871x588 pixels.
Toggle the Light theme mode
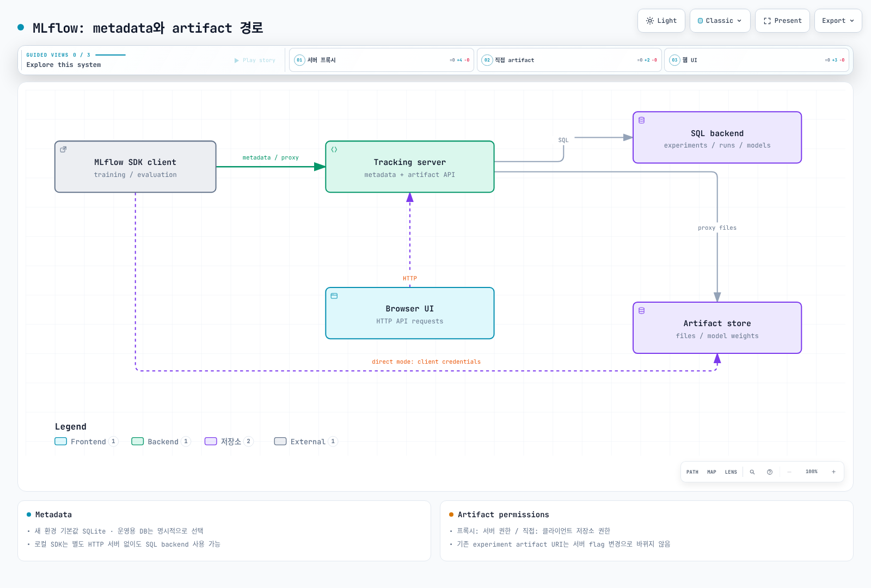pyautogui.click(x=661, y=21)
